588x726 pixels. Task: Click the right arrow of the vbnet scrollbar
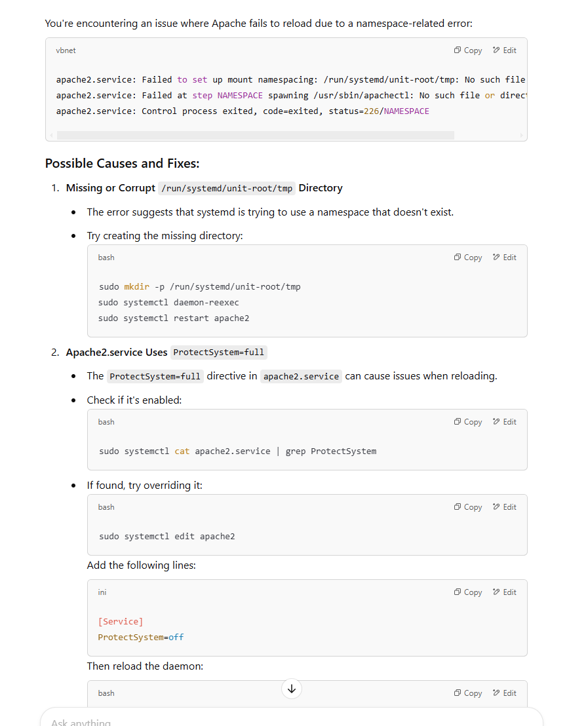click(522, 136)
